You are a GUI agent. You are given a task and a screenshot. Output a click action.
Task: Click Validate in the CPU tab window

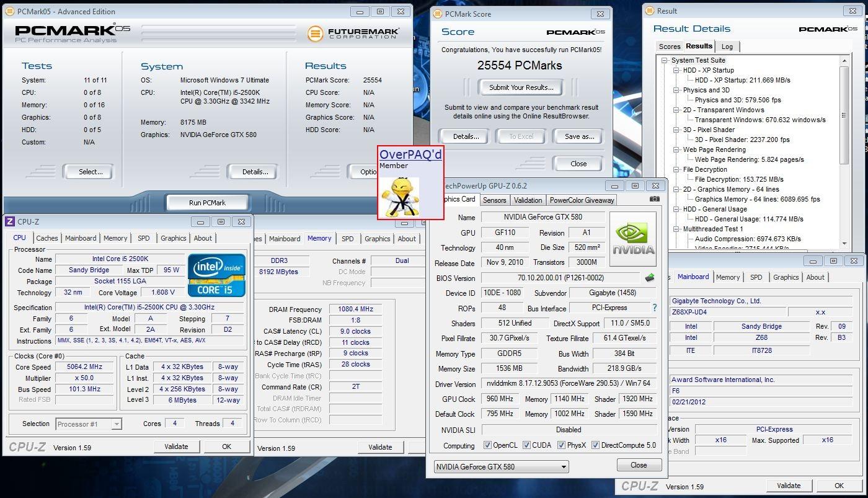176,447
